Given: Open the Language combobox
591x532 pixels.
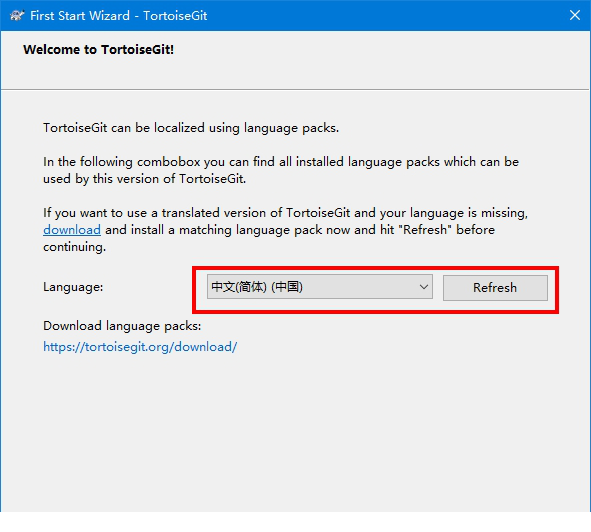Looking at the screenshot, I should [320, 287].
